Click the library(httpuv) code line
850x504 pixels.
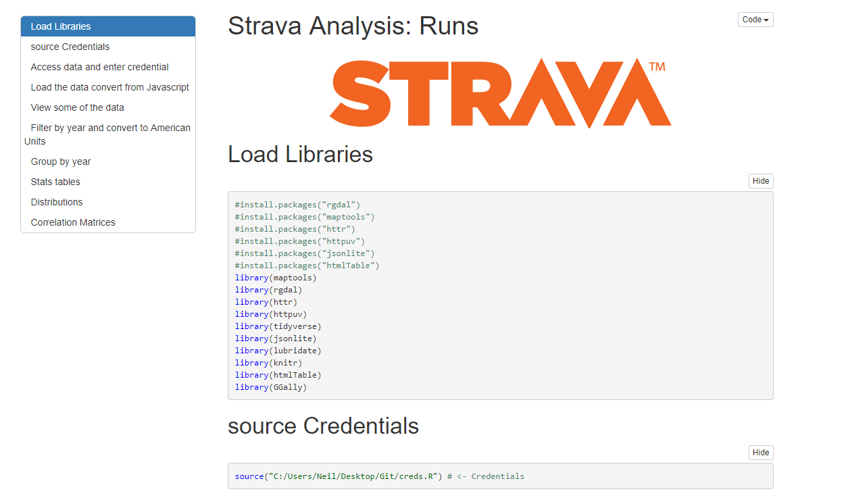[271, 314]
